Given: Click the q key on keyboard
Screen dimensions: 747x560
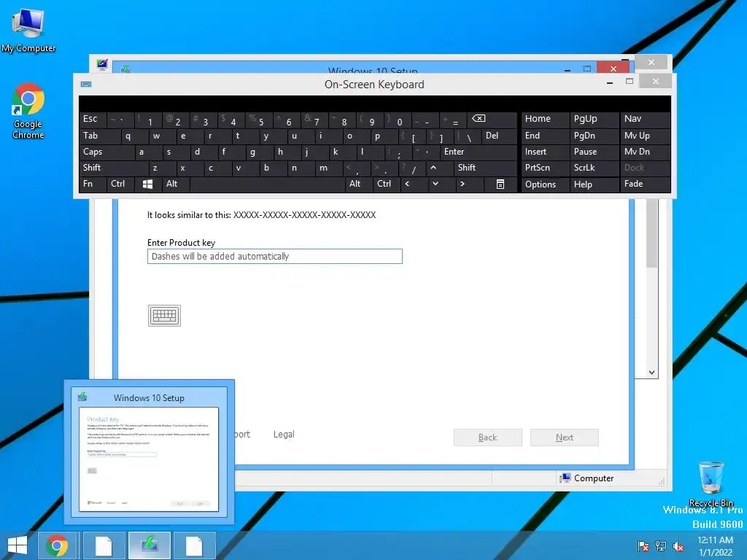Looking at the screenshot, I should point(134,136).
